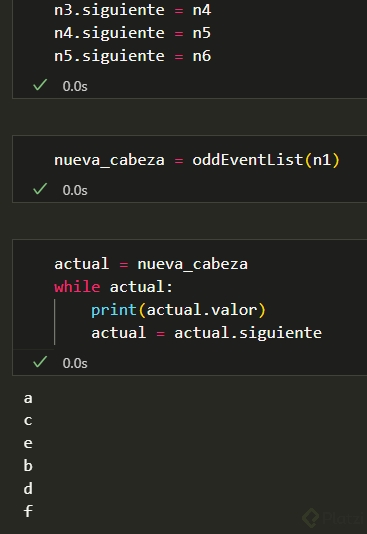Viewport: 367px width, 534px height.
Task: Click the oddEventList(n1) function call
Action: click(x=266, y=160)
